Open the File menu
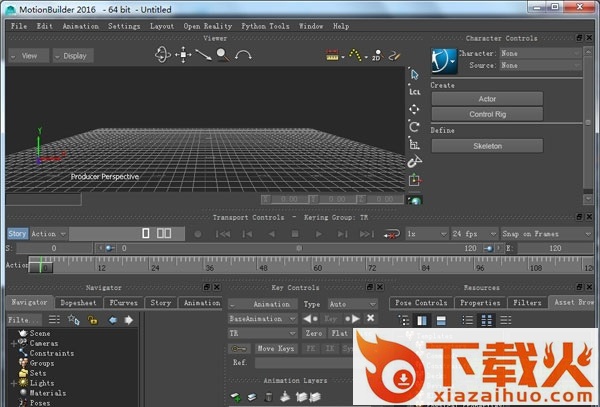The height and width of the screenshot is (407, 600). (19, 26)
